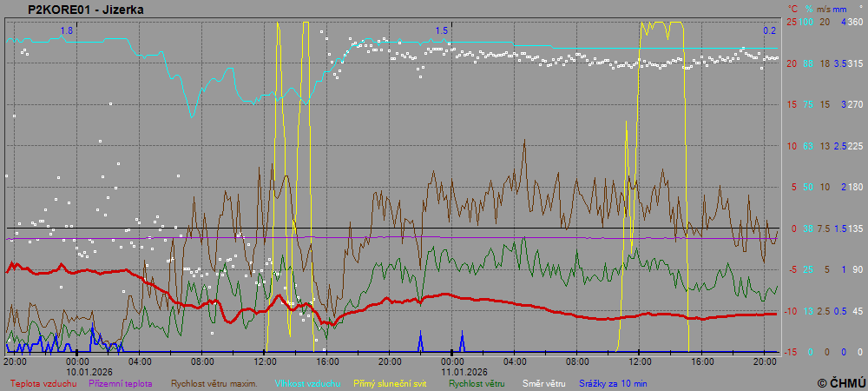This screenshot has width=868, height=391.
Task: Select the Přízemní teplota legend label
Action: pyautogui.click(x=121, y=382)
